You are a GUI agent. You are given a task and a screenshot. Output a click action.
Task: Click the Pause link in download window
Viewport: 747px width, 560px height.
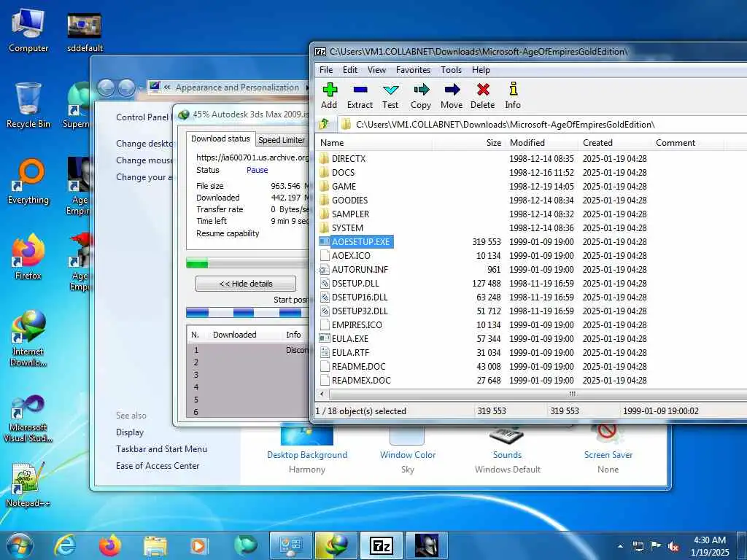258,170
